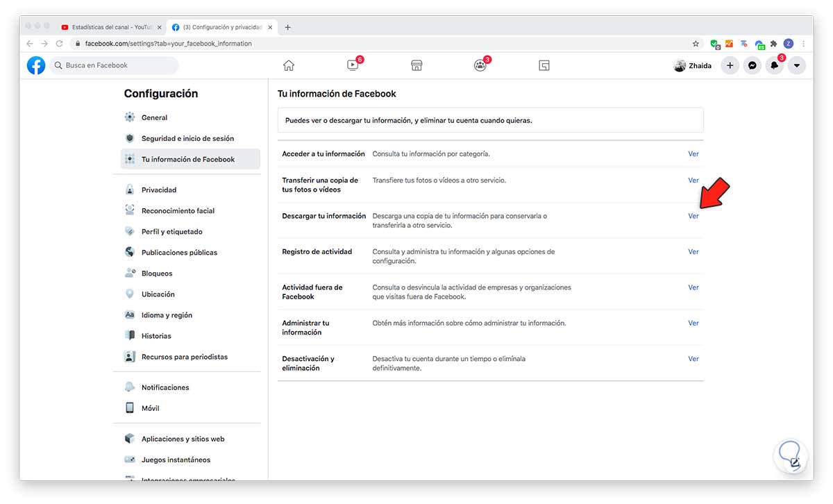Open Zhaida's profile
This screenshot has width=833, height=504.
point(693,66)
